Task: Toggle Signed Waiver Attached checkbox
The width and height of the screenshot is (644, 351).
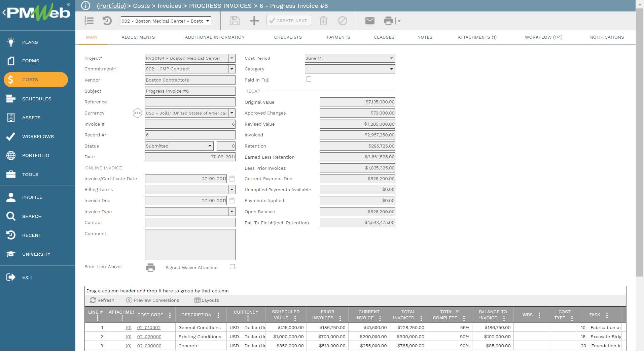Action: [232, 267]
